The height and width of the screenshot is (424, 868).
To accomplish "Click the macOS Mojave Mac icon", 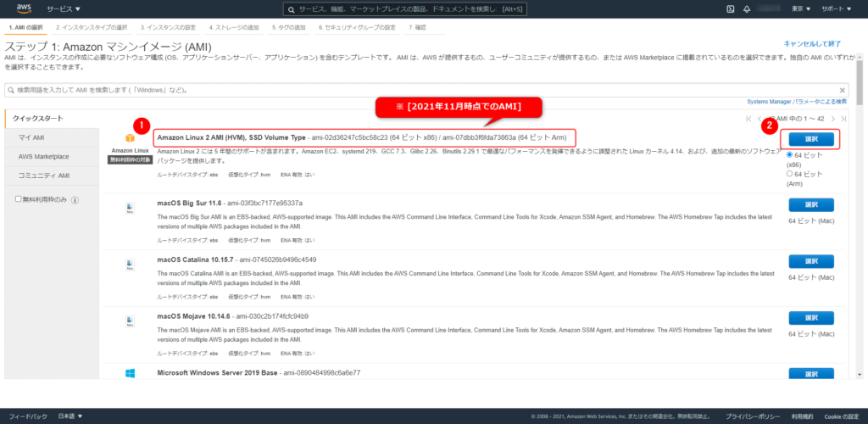I will pos(130,321).
